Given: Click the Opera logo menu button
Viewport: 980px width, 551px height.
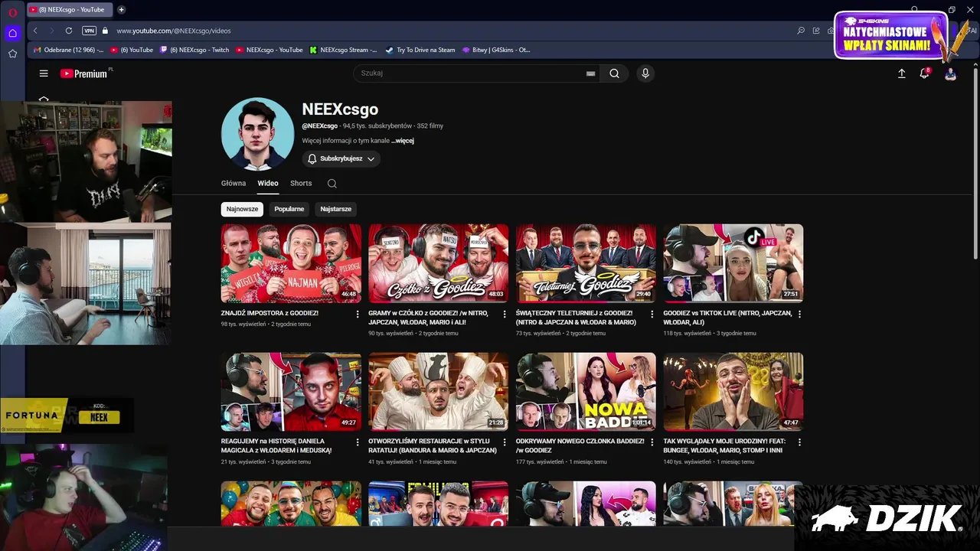Looking at the screenshot, I should [12, 11].
